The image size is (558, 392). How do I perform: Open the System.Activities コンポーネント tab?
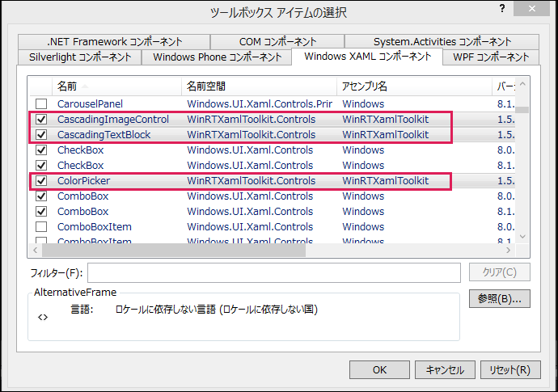click(x=442, y=42)
